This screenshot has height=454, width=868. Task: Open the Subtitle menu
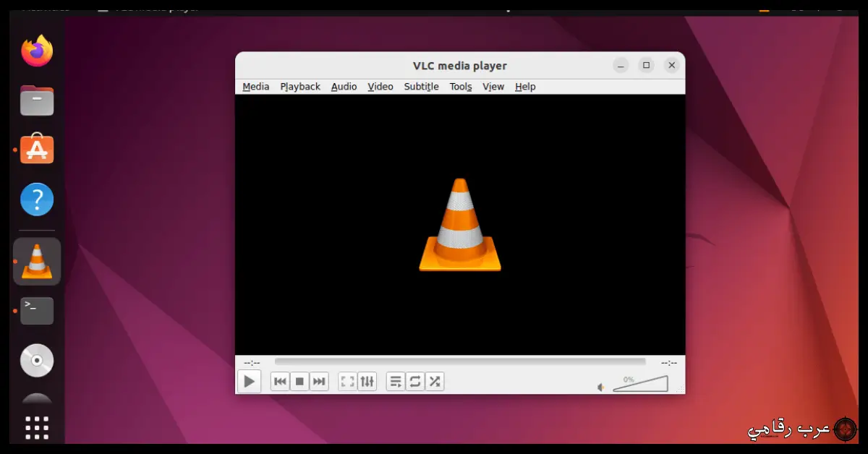(x=422, y=87)
